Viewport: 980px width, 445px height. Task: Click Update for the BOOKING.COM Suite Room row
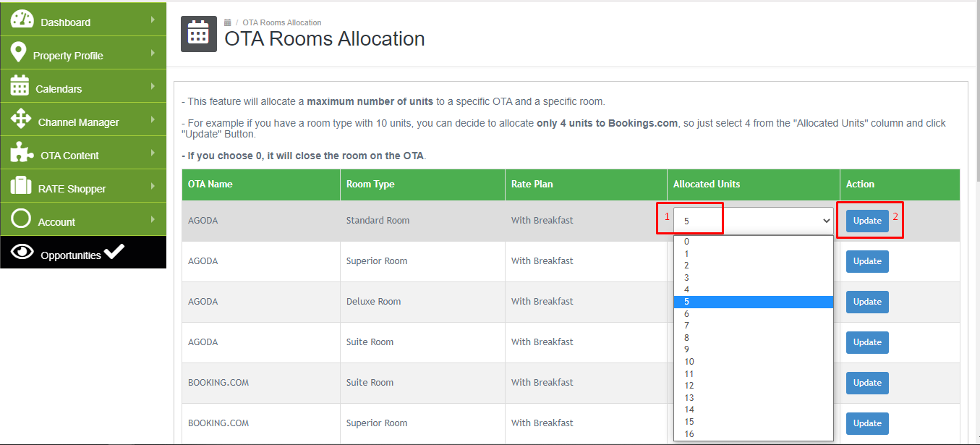[x=867, y=383]
